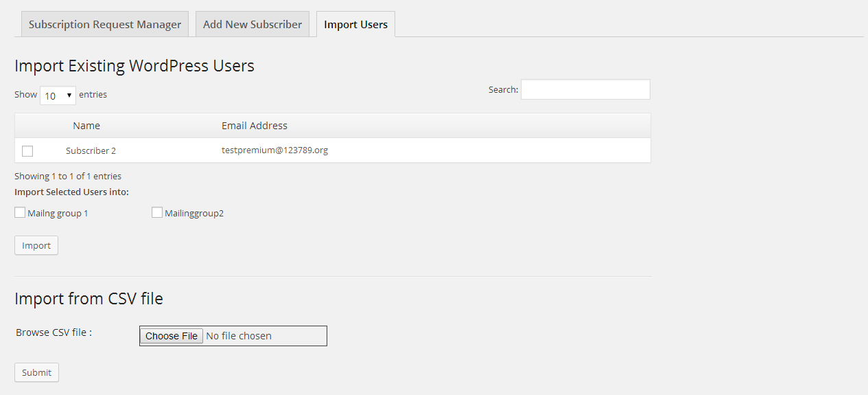
Task: Enable the Mailng group 1 checkbox
Action: (x=20, y=213)
